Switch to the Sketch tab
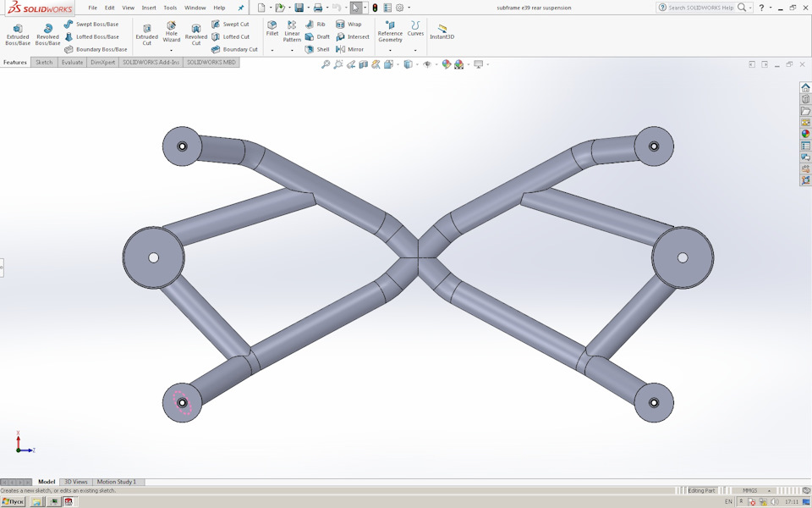The image size is (812, 508). click(x=43, y=62)
